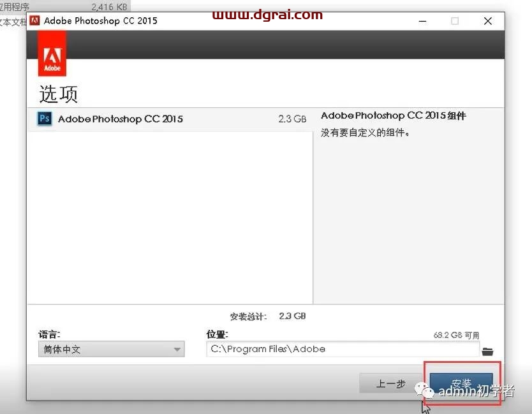
Task: Close the Adobe Photoshop CC 2015 installer
Action: pos(488,21)
